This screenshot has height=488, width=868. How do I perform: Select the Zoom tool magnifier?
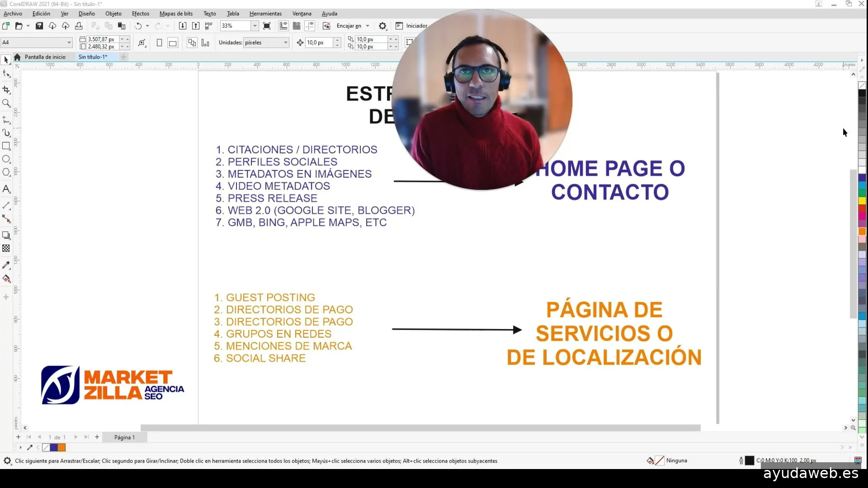click(6, 103)
